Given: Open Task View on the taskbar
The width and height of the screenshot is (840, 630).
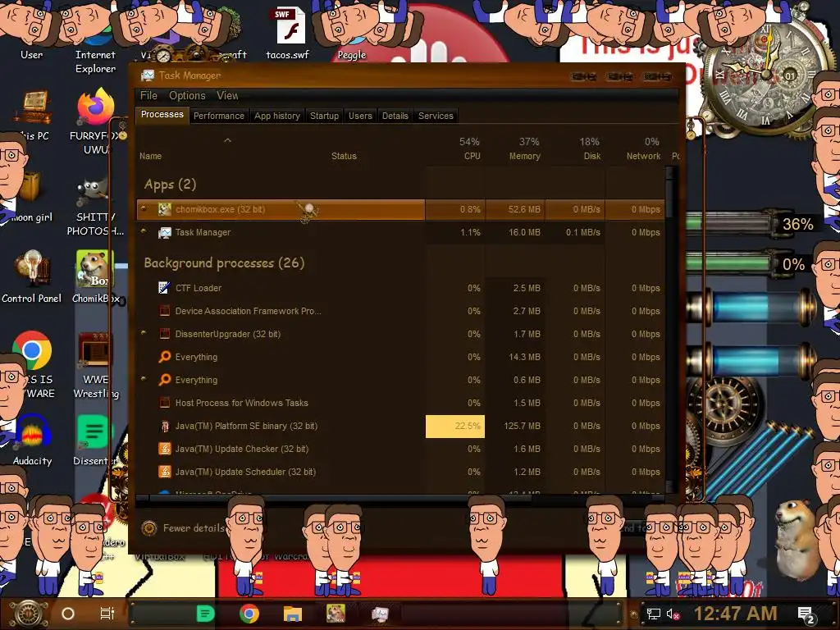Looking at the screenshot, I should [x=107, y=614].
